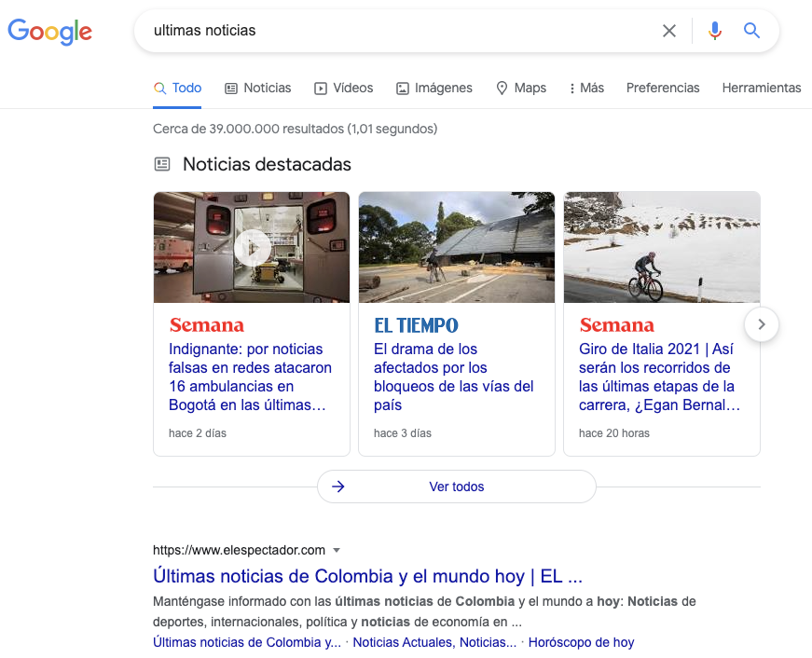
Task: Click the hace 2 días timestamp
Action: click(198, 433)
